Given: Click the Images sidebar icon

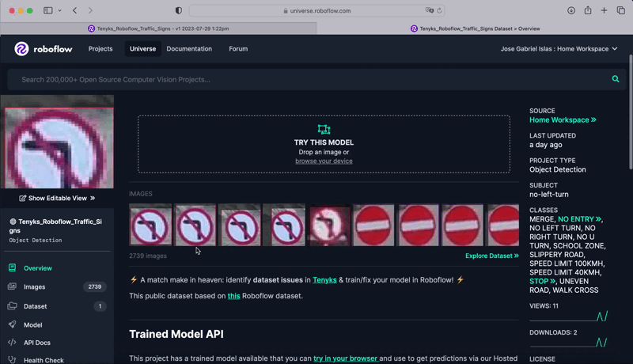Looking at the screenshot, I should (x=12, y=286).
